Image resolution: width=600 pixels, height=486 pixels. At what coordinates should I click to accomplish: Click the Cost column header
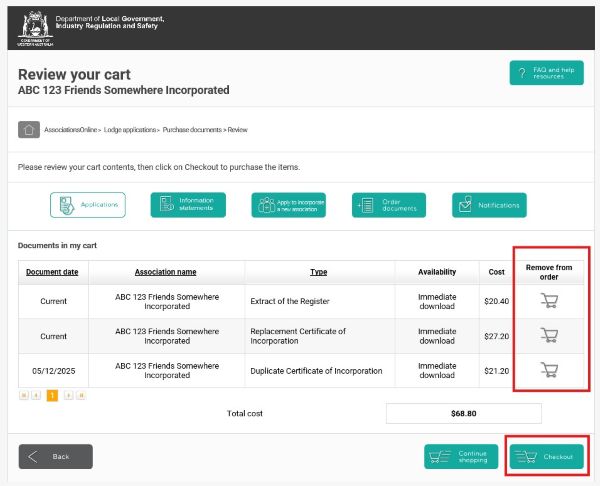496,272
